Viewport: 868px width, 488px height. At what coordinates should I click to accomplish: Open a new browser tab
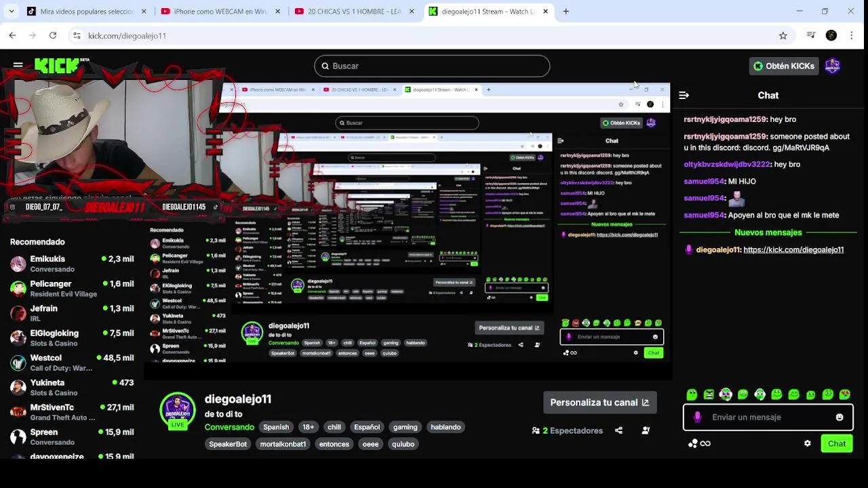pyautogui.click(x=566, y=11)
